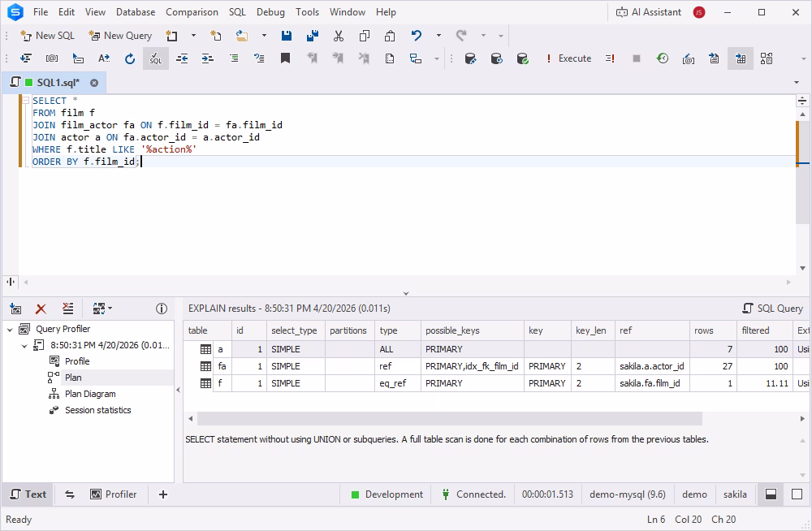Open the AI Assistant
The height and width of the screenshot is (531, 812).
(648, 12)
